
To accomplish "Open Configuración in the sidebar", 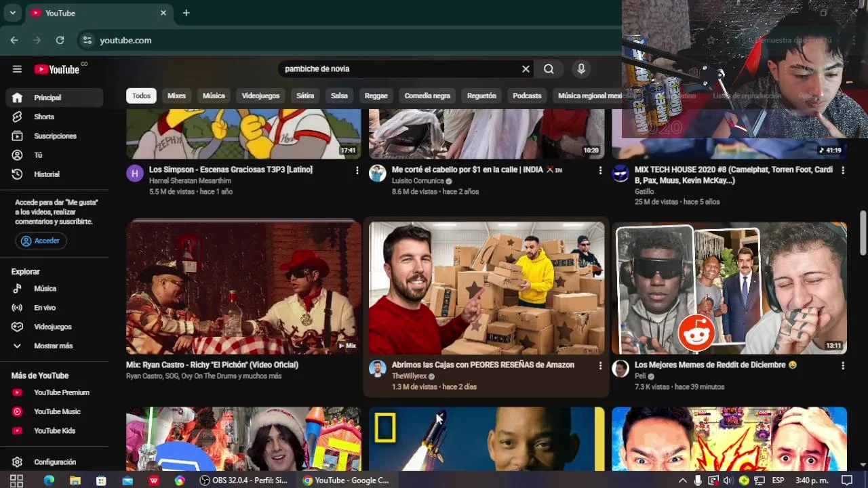I will [x=55, y=462].
